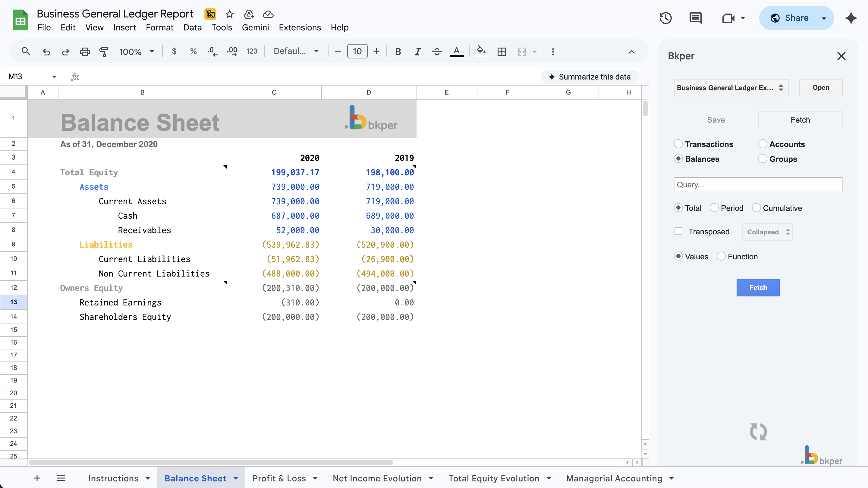Image resolution: width=868 pixels, height=488 pixels.
Task: Open more number formats 123
Action: tap(252, 51)
